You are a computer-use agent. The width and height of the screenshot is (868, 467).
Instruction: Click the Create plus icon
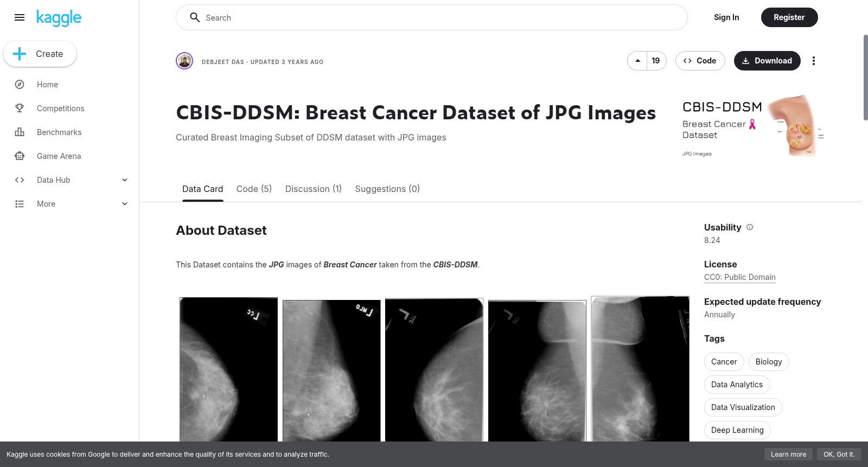[20, 54]
